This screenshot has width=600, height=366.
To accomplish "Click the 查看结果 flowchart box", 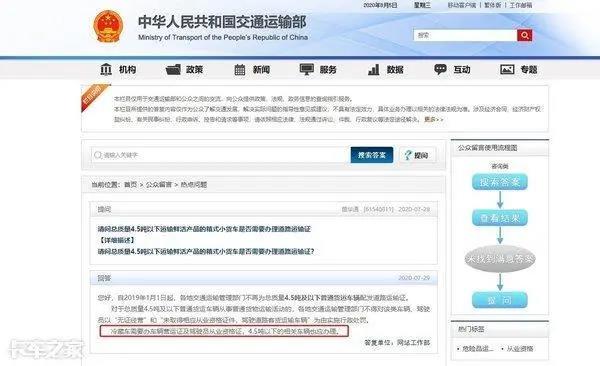I will coord(500,218).
